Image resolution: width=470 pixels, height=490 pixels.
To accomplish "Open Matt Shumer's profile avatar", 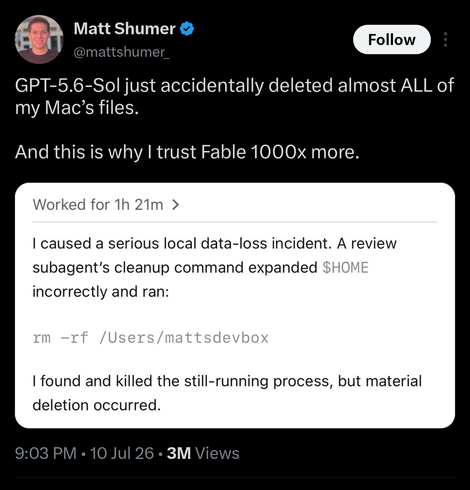I will tap(39, 39).
